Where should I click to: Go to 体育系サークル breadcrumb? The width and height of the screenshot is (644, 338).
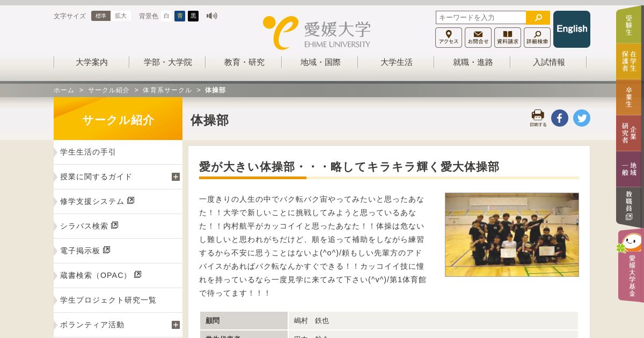tap(167, 90)
